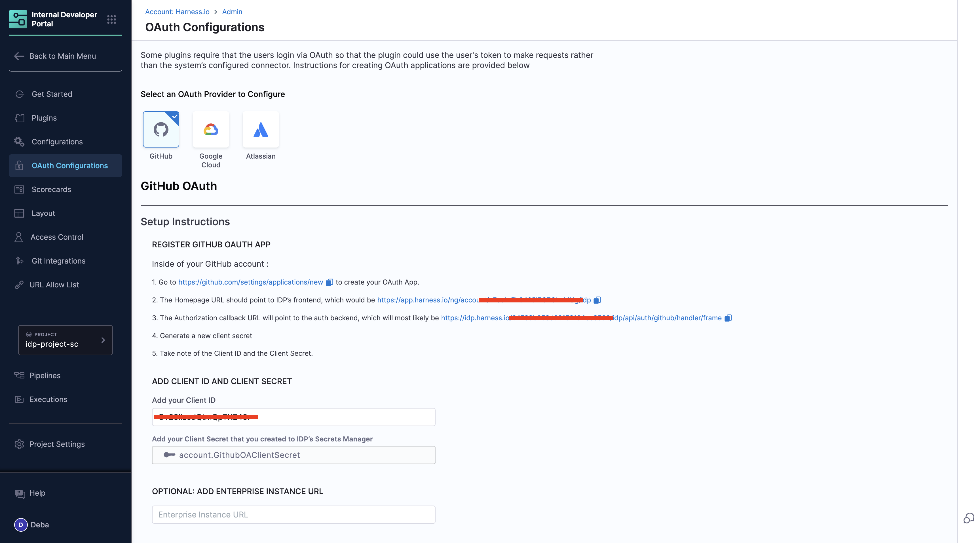
Task: Click the back arrow to Main Menu
Action: [19, 56]
